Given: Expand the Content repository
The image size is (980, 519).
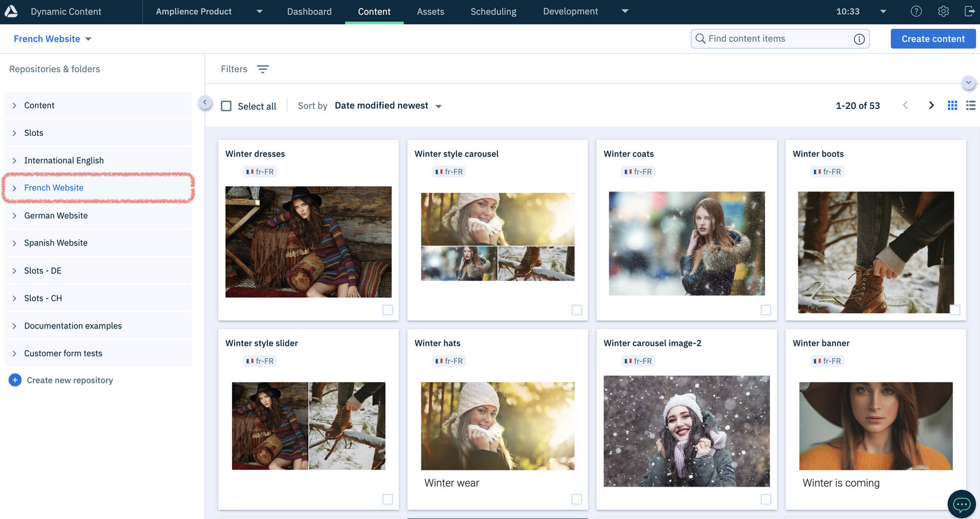Looking at the screenshot, I should [x=15, y=105].
